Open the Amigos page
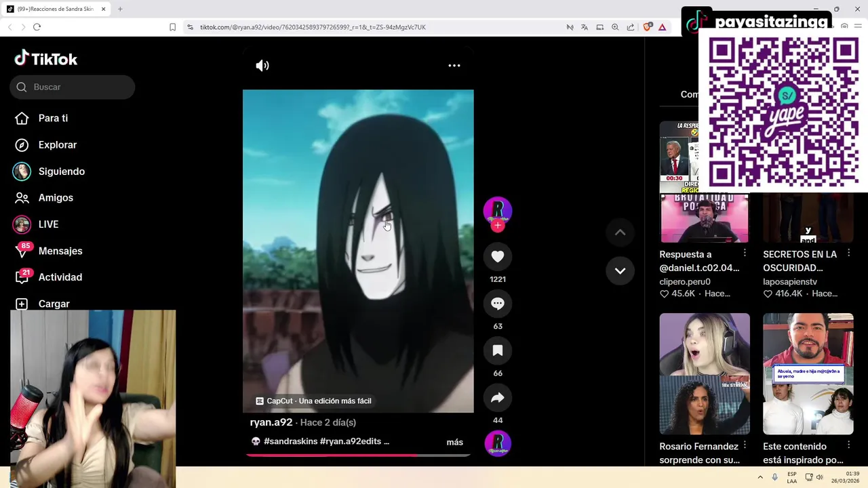Image resolution: width=868 pixels, height=488 pixels. (x=56, y=198)
